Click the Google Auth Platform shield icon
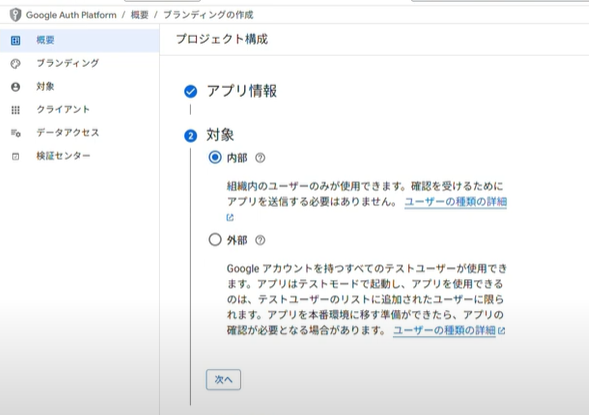The height and width of the screenshot is (415, 589). pyautogui.click(x=15, y=15)
